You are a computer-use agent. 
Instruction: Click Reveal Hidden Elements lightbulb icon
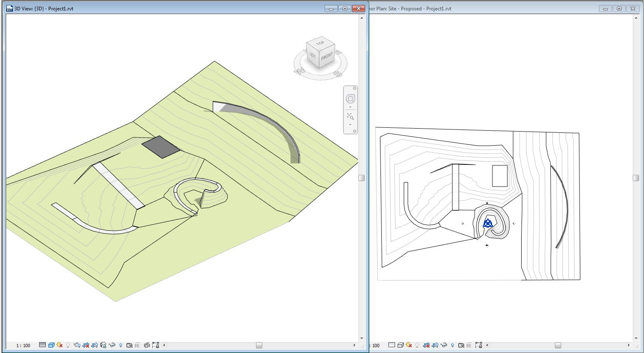coord(120,345)
